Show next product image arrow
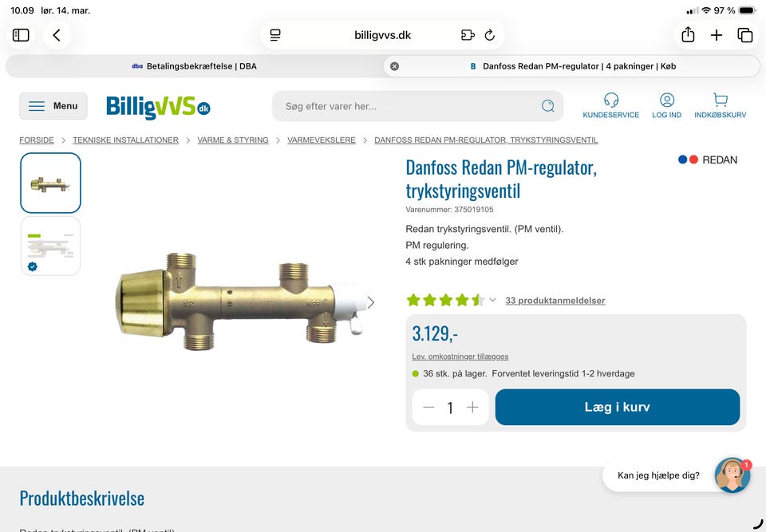This screenshot has height=532, width=766. (371, 302)
